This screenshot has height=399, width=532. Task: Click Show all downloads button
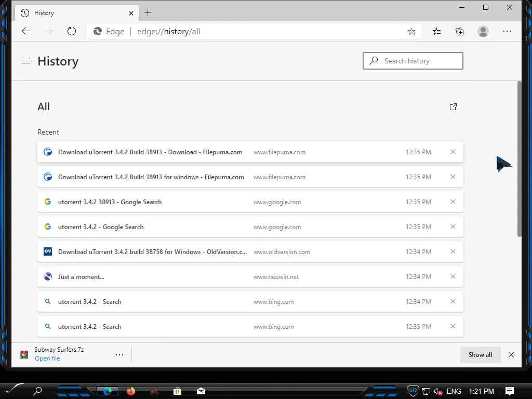(480, 354)
